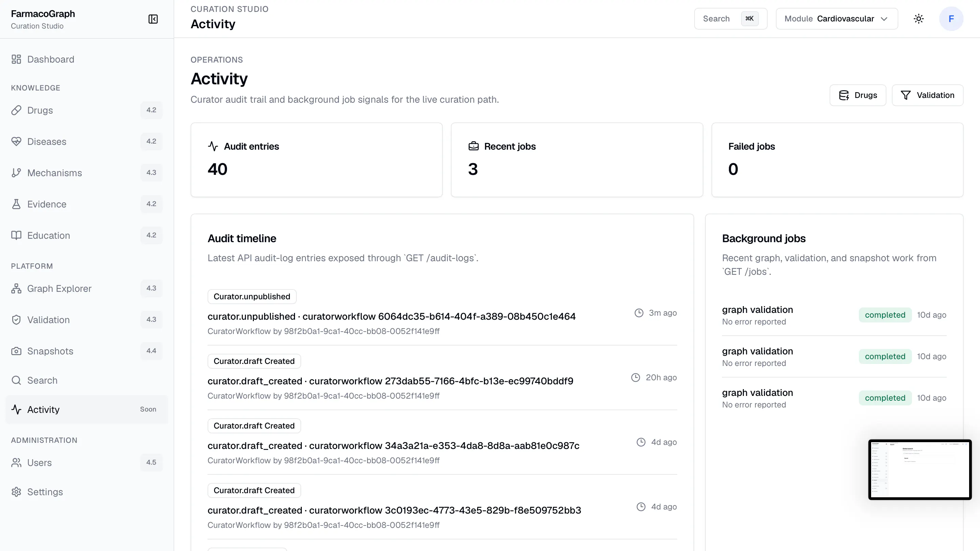Viewport: 980px width, 551px height.
Task: Open Users in the sidebar
Action: pyautogui.click(x=87, y=463)
